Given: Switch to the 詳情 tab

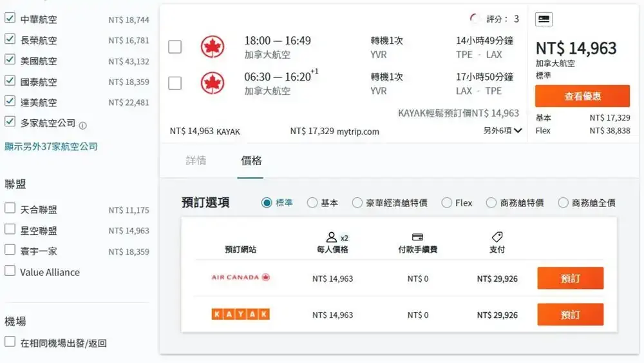Looking at the screenshot, I should coord(196,161).
